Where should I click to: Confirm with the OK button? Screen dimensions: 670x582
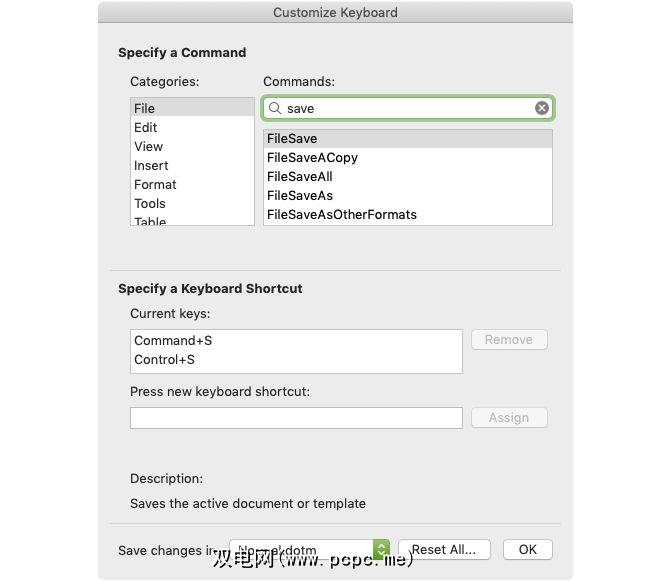pyautogui.click(x=527, y=549)
